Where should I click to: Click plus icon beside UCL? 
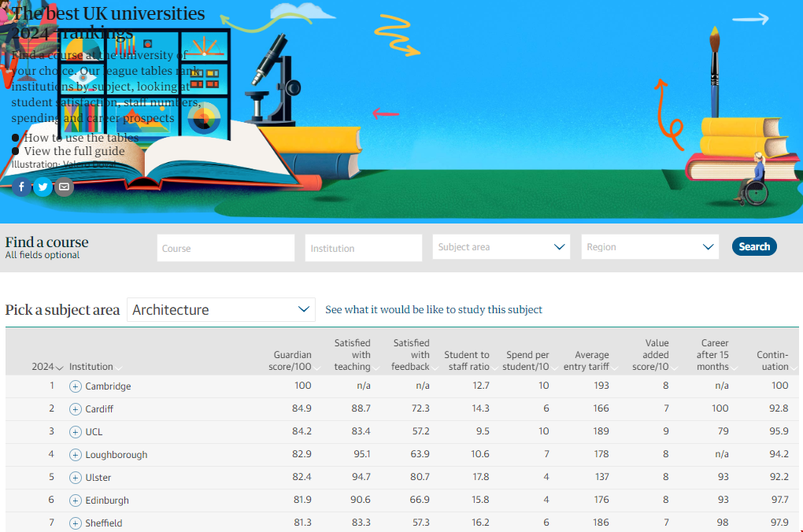(x=76, y=432)
